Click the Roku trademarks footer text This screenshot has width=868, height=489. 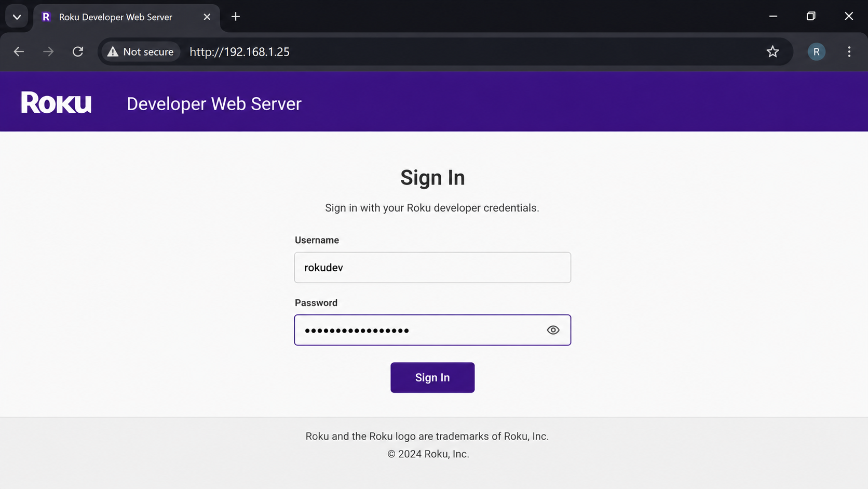click(x=427, y=436)
